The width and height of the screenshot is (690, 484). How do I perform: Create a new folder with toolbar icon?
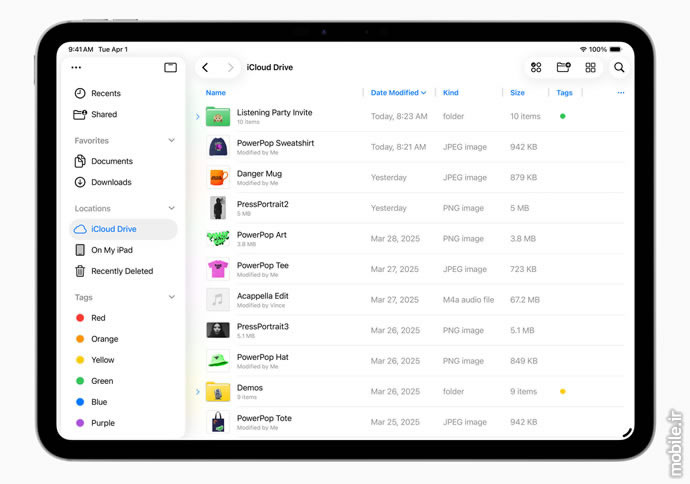click(x=563, y=67)
